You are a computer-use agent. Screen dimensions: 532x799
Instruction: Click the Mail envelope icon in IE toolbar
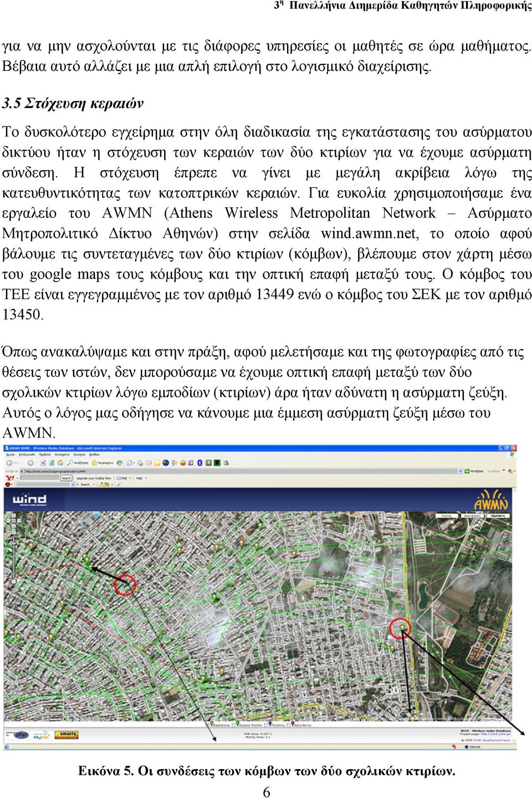click(x=130, y=463)
